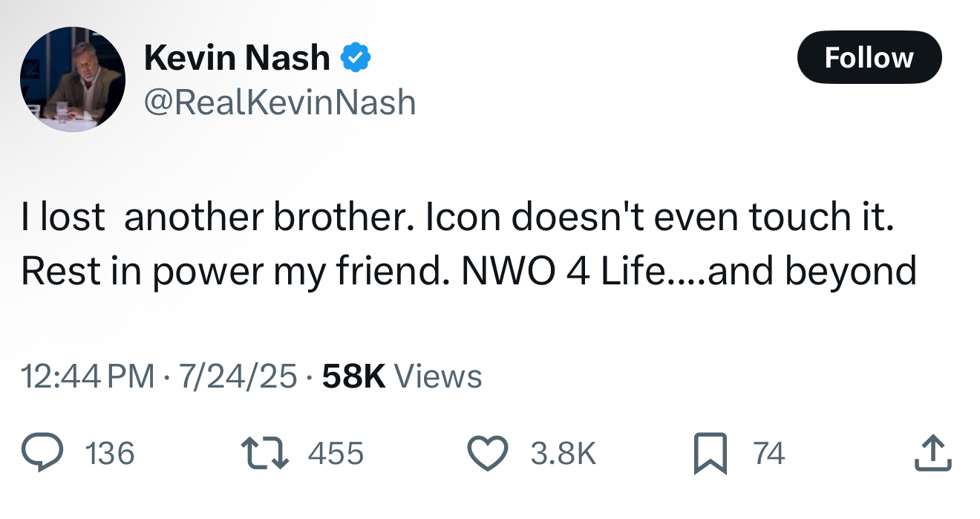Click the 'NWO 4 Life....and beyond' text

688,271
